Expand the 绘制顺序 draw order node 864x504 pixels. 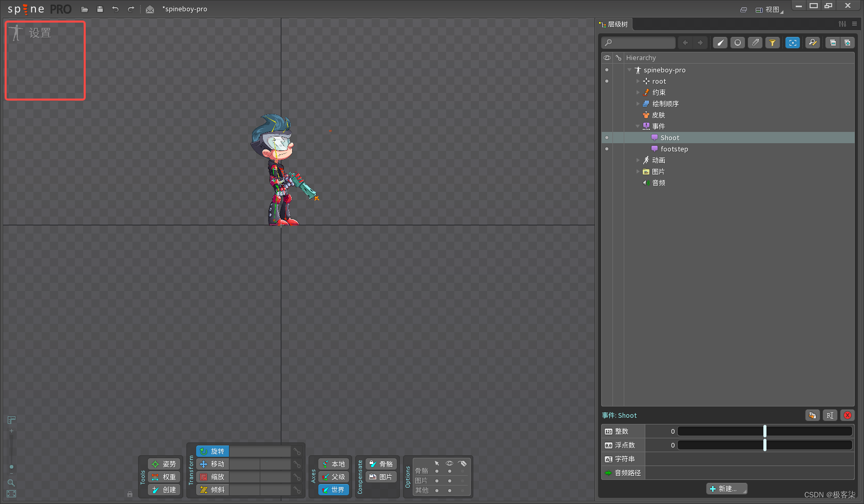[x=638, y=104]
